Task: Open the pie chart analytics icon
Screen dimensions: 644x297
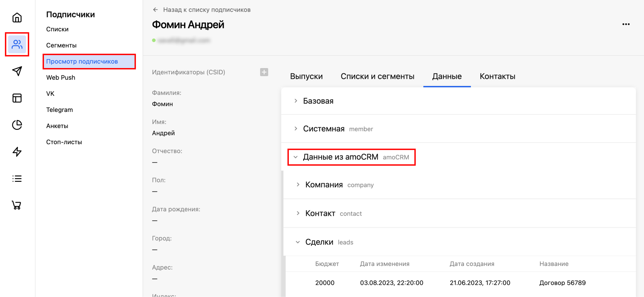Action: point(17,125)
